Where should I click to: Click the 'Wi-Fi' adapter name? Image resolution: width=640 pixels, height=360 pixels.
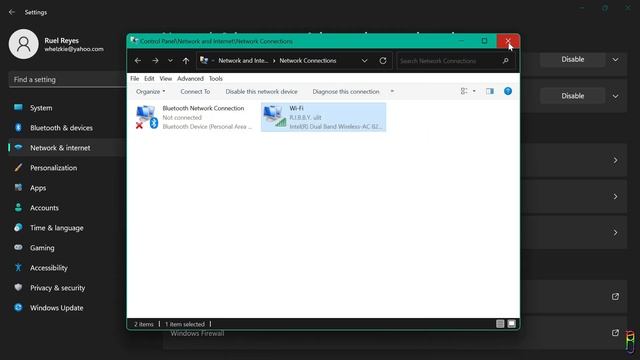click(296, 108)
